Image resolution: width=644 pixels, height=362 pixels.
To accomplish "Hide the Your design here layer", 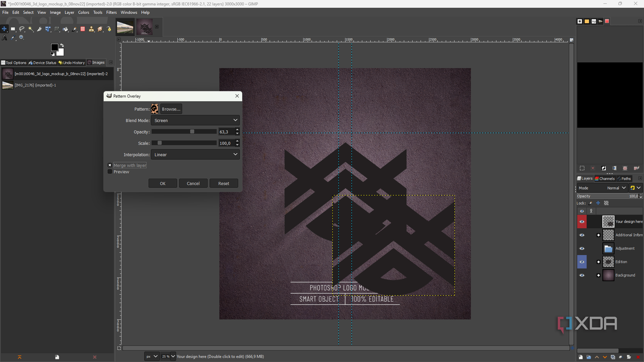I will tap(582, 222).
